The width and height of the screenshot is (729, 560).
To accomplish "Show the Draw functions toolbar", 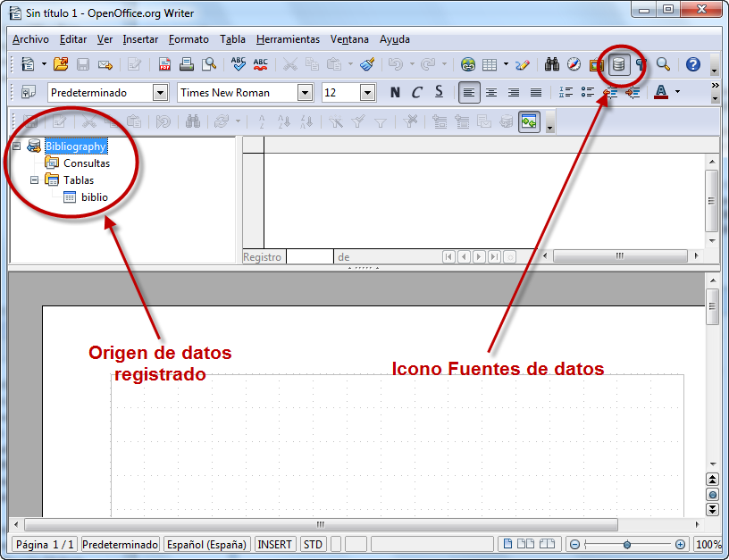I will coord(523,64).
